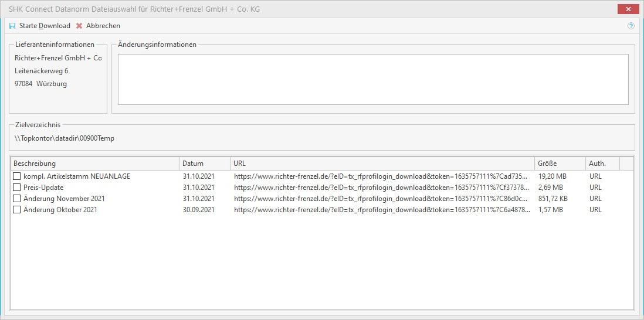Image resolution: width=644 pixels, height=320 pixels.
Task: Click inside the Änderungsinformationen text box
Action: click(373, 79)
